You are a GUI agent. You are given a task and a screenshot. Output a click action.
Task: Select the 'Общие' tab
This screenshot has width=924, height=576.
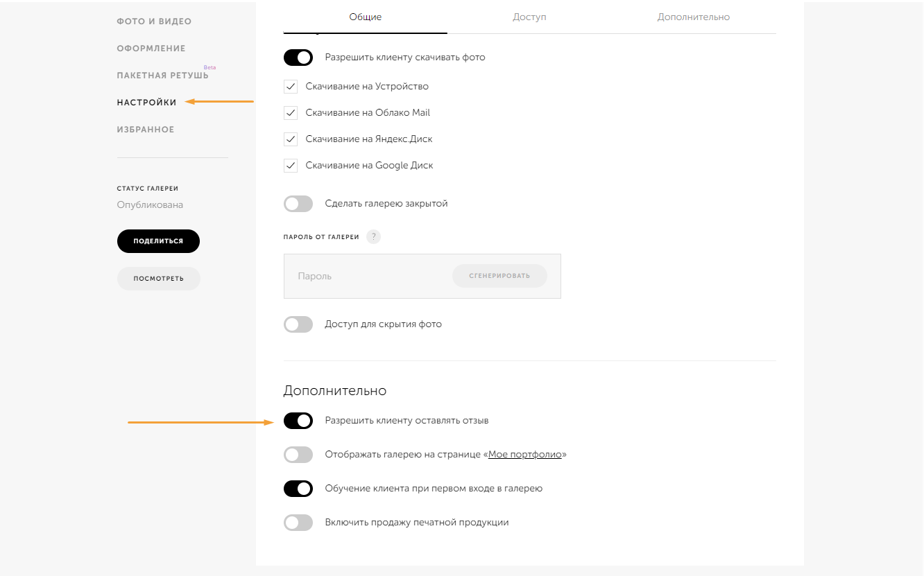click(366, 17)
